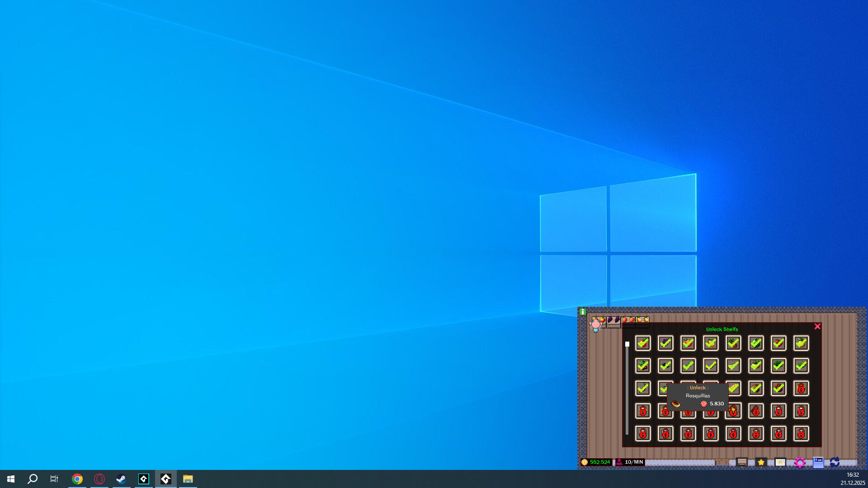Click the pink pig shopper character sprite

point(595,325)
